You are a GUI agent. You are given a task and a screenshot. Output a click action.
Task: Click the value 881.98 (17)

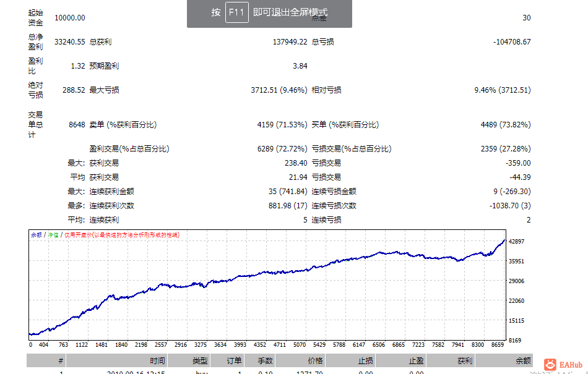[288, 205]
